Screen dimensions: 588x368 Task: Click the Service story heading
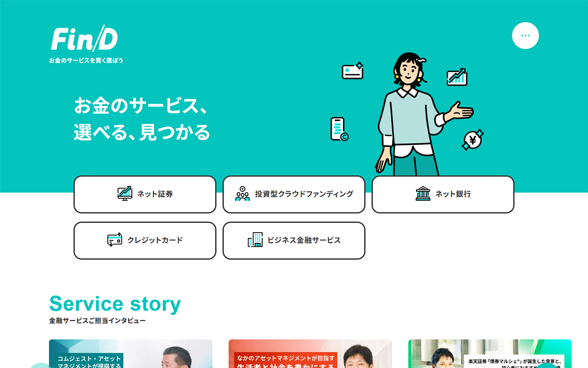(x=115, y=304)
